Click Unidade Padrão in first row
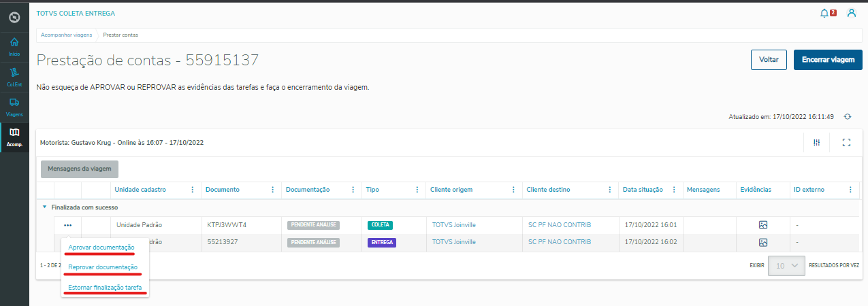Image resolution: width=868 pixels, height=306 pixels. click(140, 224)
